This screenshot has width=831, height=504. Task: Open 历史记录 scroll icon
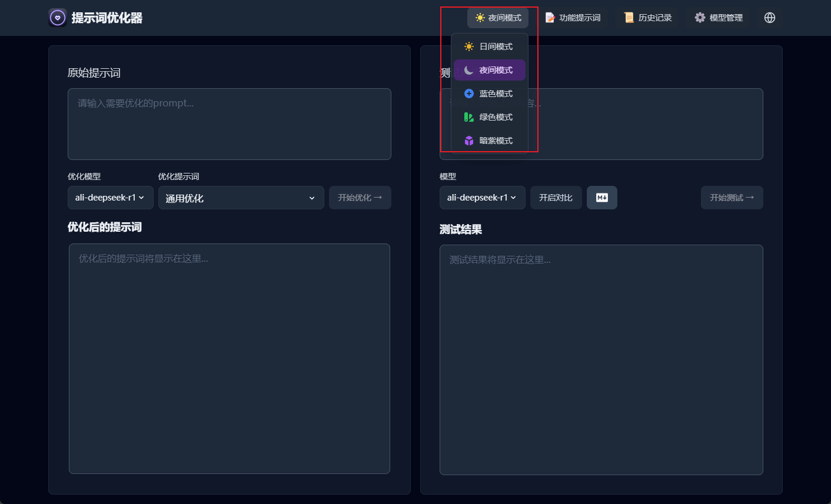(x=629, y=18)
